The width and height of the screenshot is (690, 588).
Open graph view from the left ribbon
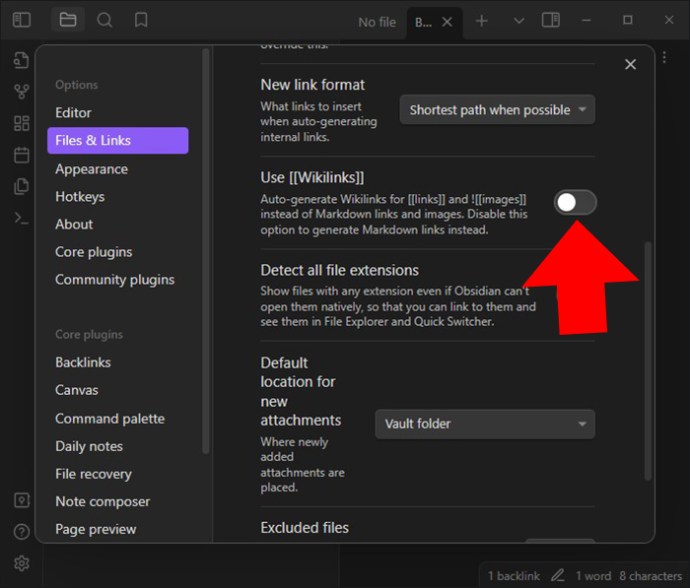point(22,92)
